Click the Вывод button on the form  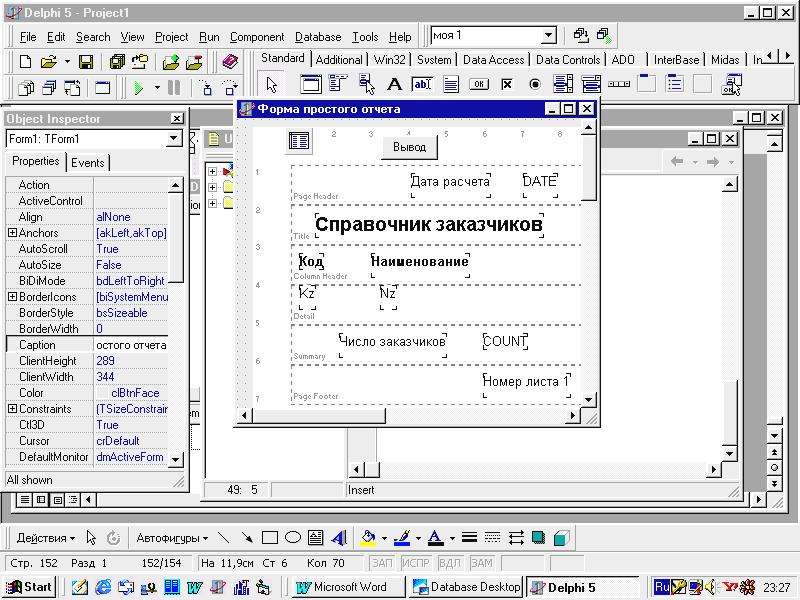[x=409, y=147]
